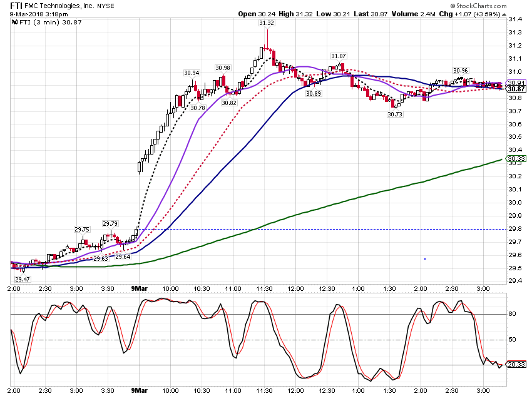The height and width of the screenshot is (396, 532).
Task: Click the 80 overbought level label
Action: 513,314
